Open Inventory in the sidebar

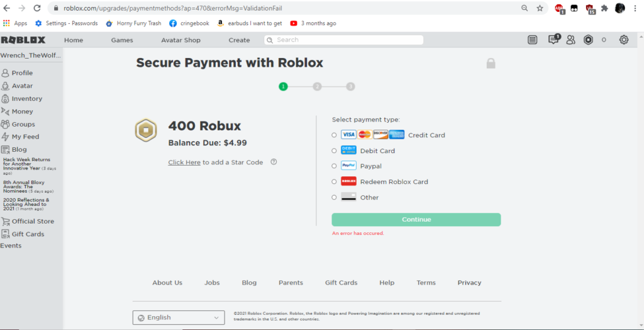(22, 98)
